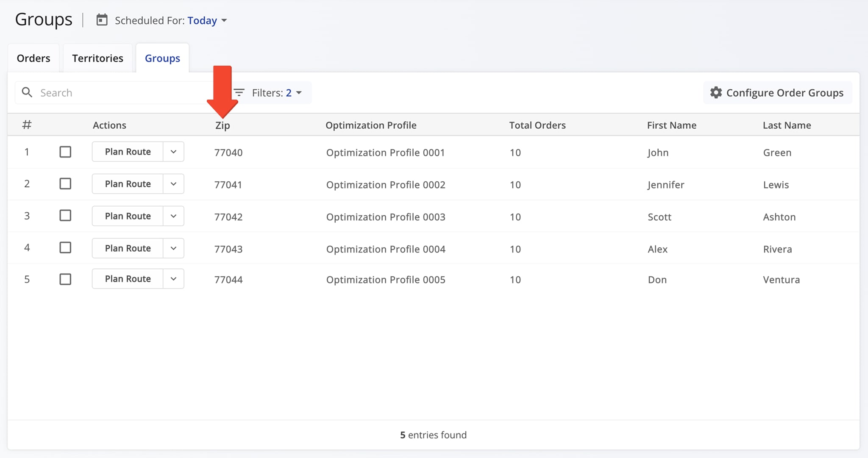This screenshot has height=458, width=868.
Task: Open the Scheduled For Today dropdown
Action: point(207,20)
